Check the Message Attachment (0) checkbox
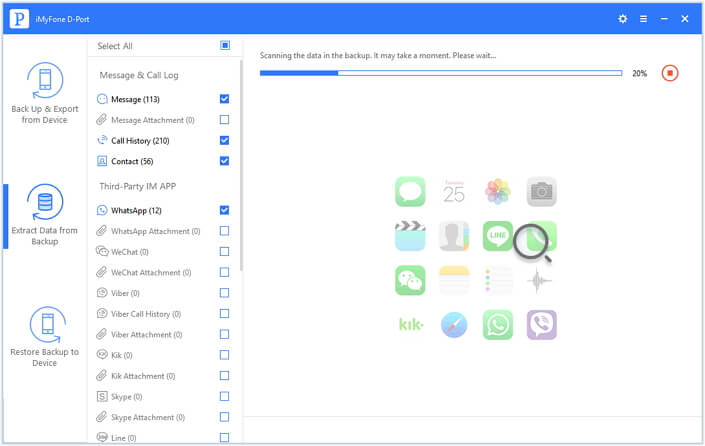 (x=224, y=120)
